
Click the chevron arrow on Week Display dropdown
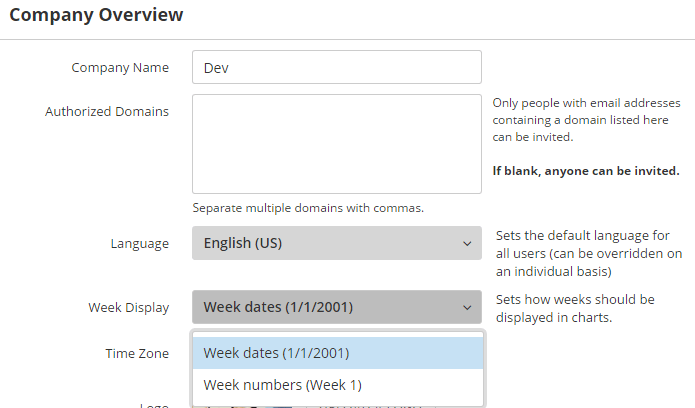coord(467,307)
